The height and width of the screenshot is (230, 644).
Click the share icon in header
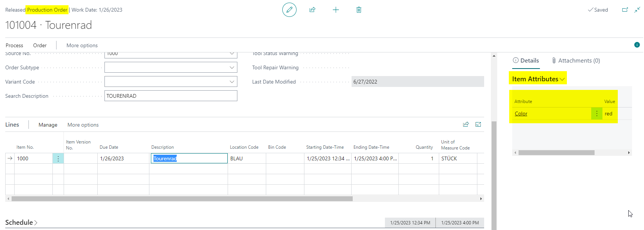click(312, 10)
